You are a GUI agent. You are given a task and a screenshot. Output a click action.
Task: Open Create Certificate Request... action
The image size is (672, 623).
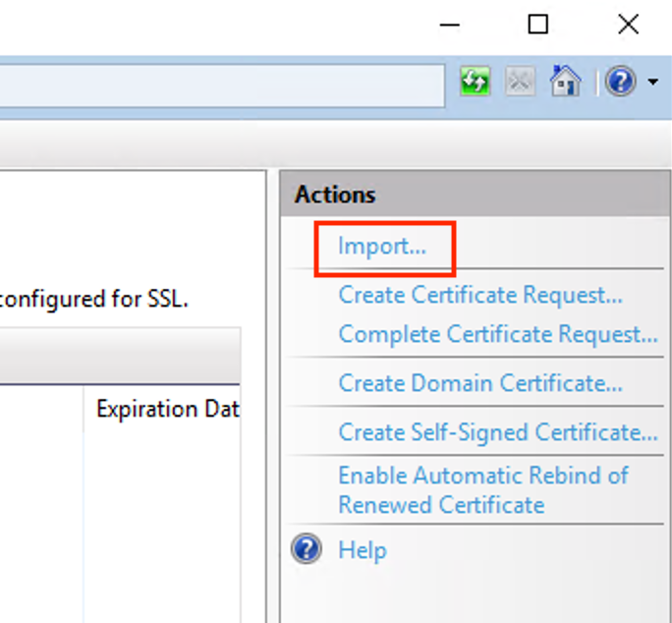pyautogui.click(x=480, y=295)
